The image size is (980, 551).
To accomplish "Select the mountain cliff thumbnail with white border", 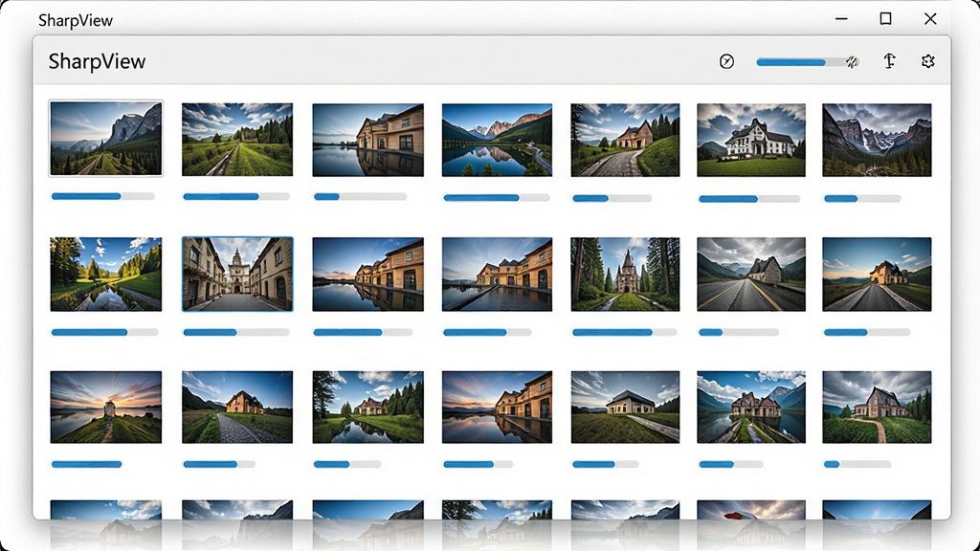I will pos(106,138).
